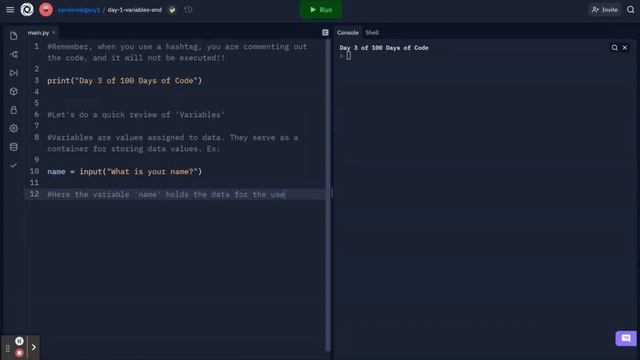Open the Settings gear in sidebar
The image size is (640, 360).
coord(14,128)
